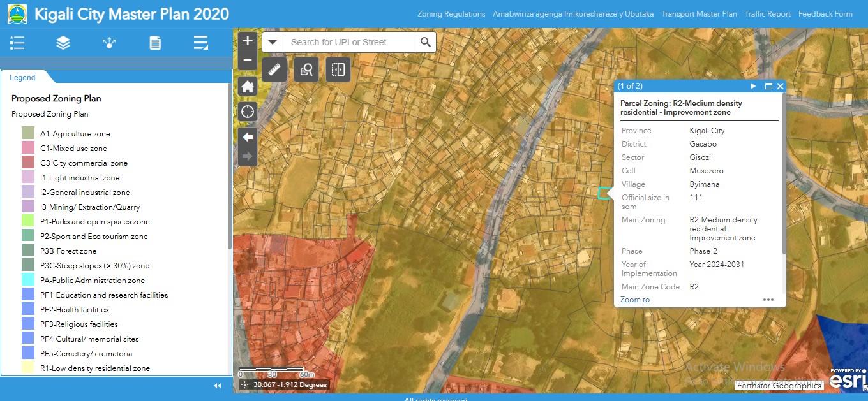Click the My Location crosshair button
This screenshot has height=401, width=868.
[x=248, y=112]
